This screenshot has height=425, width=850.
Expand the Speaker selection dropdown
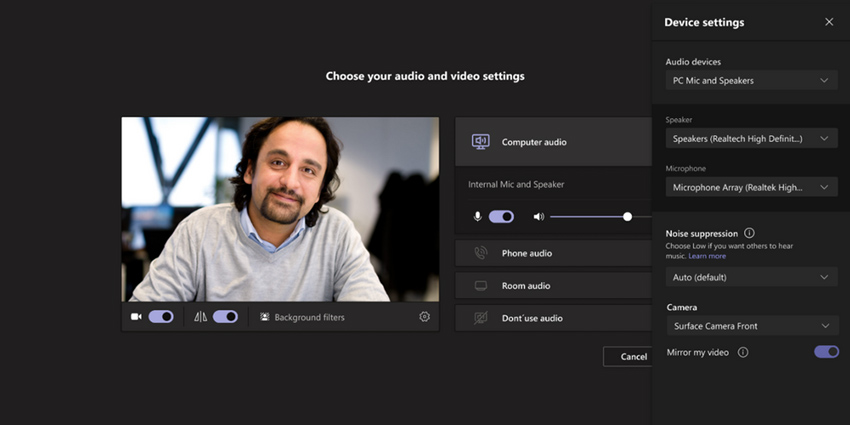point(751,139)
